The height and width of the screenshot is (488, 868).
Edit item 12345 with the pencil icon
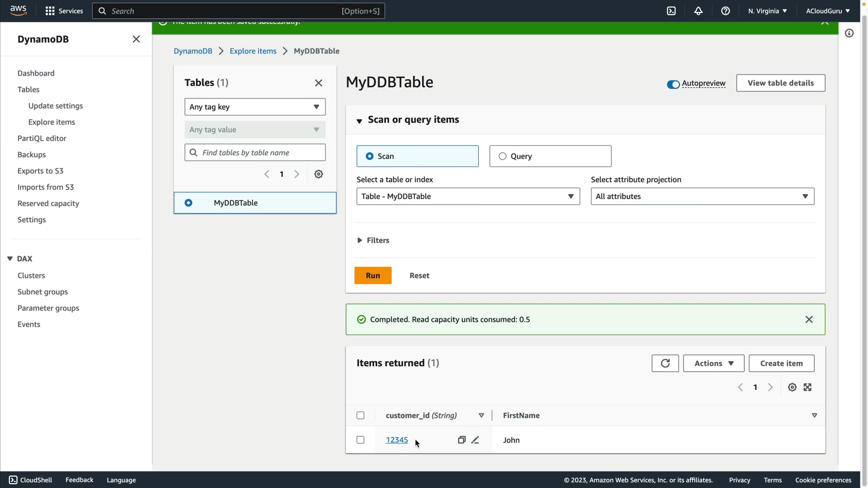[x=475, y=440]
